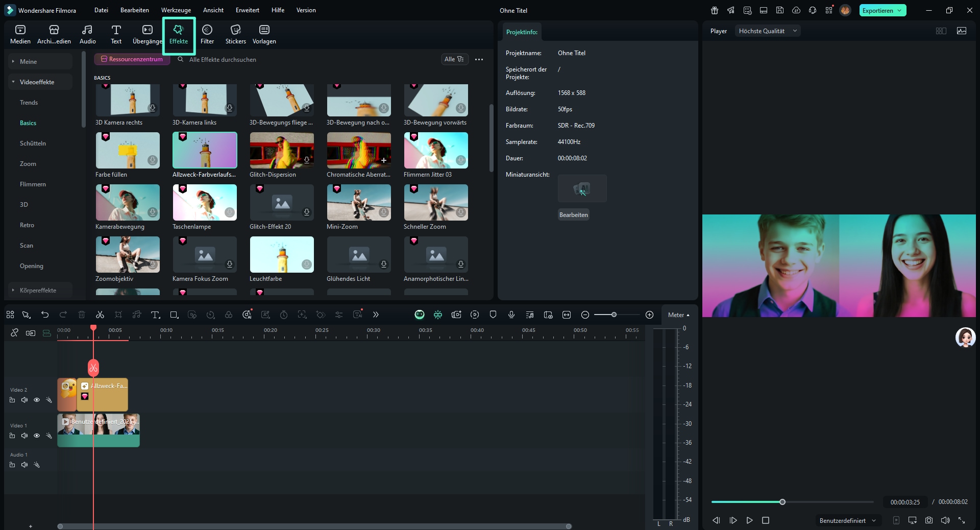Image resolution: width=980 pixels, height=530 pixels.
Task: Click the delete trash icon
Action: (82, 315)
